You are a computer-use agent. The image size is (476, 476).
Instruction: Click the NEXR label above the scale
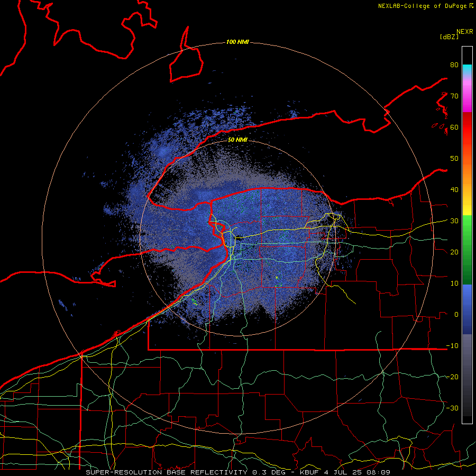464,32
